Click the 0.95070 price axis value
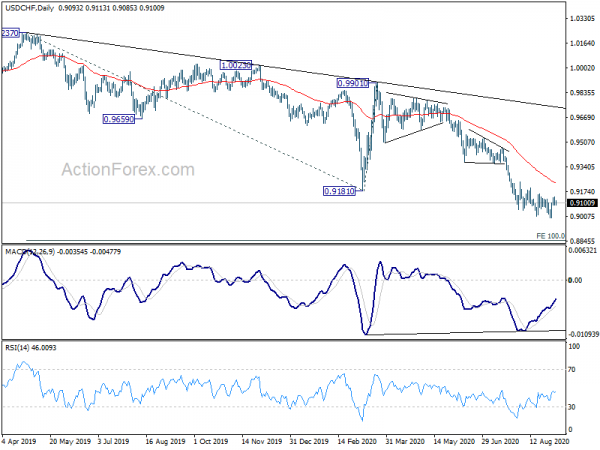 point(582,142)
